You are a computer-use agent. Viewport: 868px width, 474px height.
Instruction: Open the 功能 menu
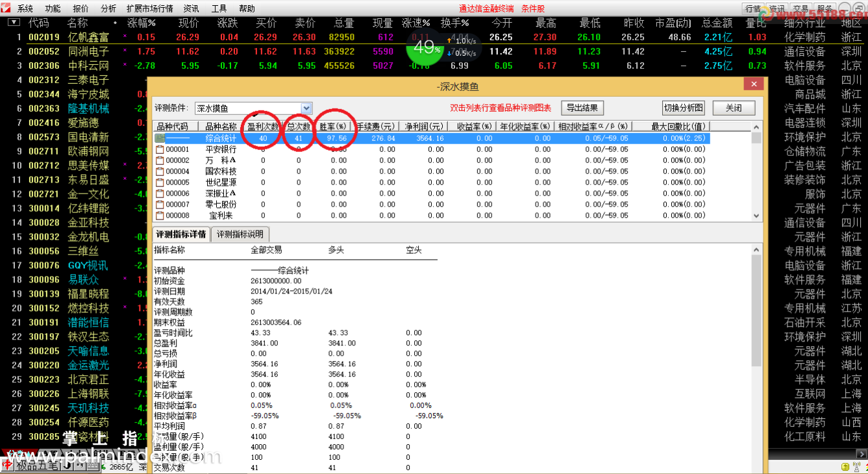coord(53,8)
